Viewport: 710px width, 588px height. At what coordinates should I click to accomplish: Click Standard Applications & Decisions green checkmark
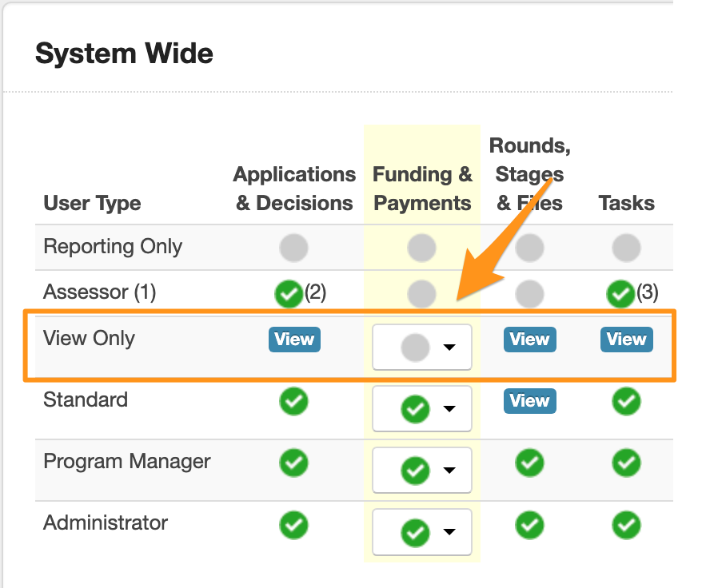(294, 401)
